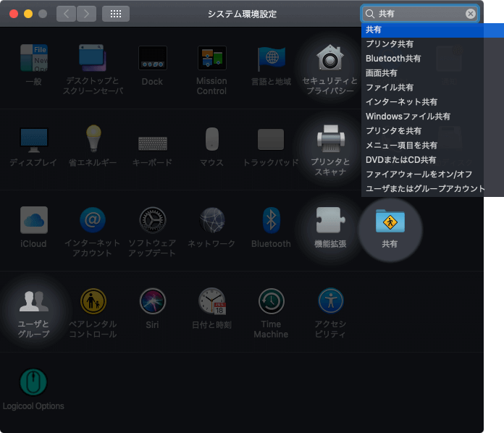This screenshot has width=504, height=433.
Task: Click the magnifying glass search icon
Action: [x=370, y=14]
